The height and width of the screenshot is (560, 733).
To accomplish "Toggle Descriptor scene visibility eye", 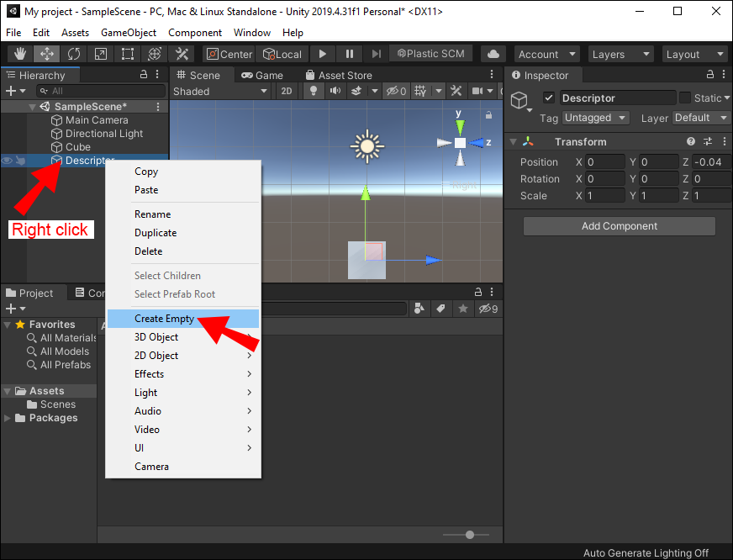I will 7,161.
